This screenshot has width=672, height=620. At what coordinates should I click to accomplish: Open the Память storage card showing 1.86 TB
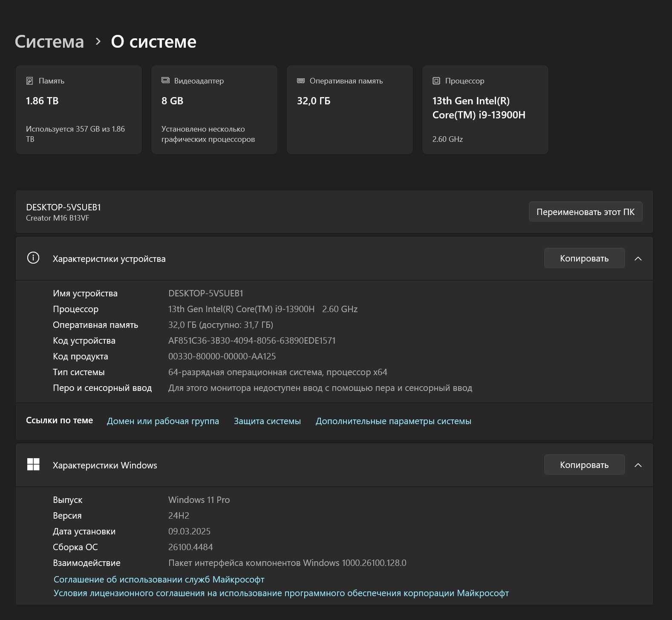pyautogui.click(x=79, y=110)
